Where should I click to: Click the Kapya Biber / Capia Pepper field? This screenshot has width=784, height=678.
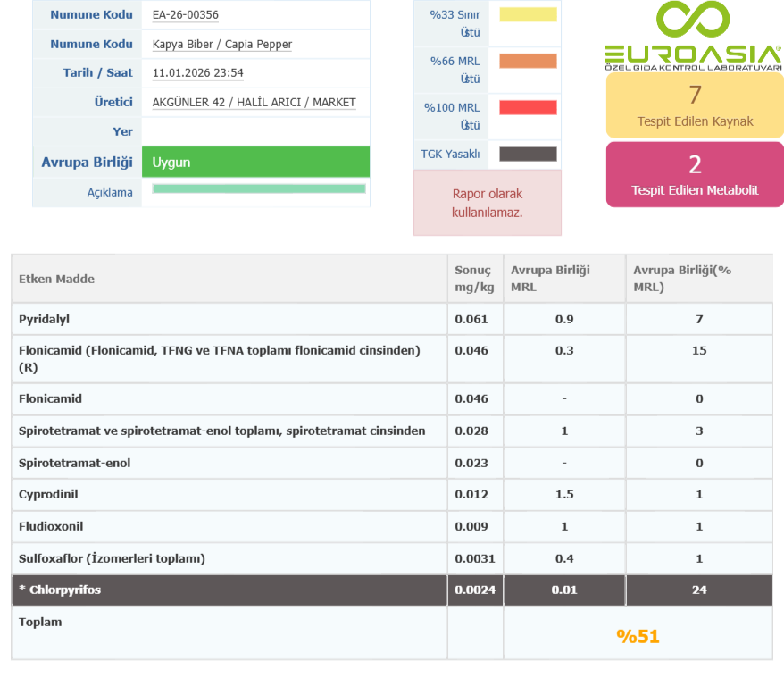[x=222, y=44]
